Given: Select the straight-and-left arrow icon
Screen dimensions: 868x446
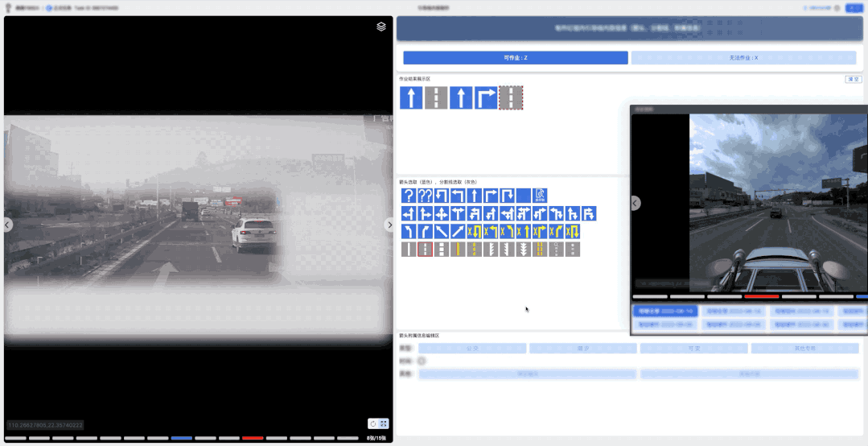Looking at the screenshot, I should pyautogui.click(x=409, y=213).
